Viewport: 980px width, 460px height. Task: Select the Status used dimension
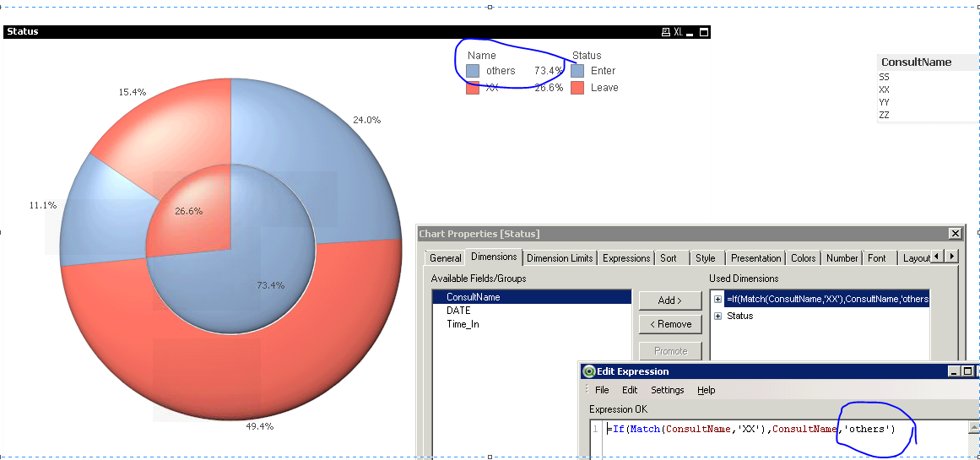(x=740, y=316)
